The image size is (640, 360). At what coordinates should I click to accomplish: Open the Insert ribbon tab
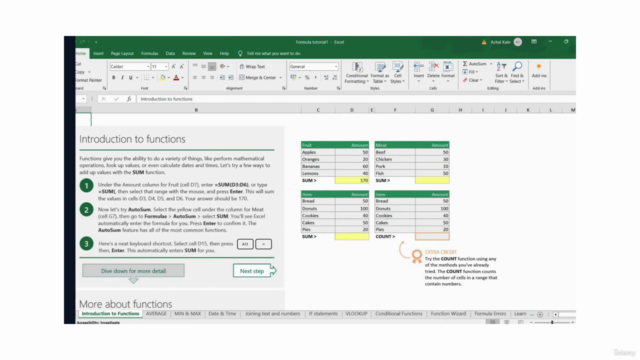point(98,53)
